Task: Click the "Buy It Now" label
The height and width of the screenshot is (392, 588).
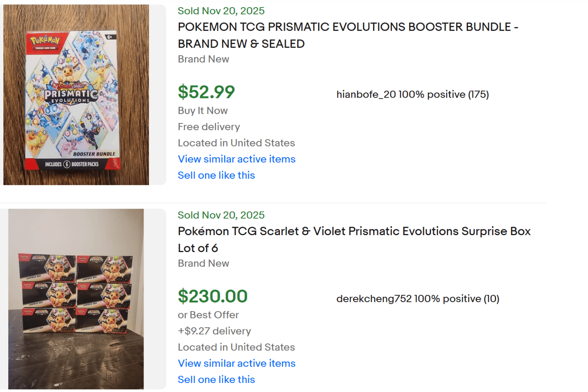Action: tap(202, 111)
